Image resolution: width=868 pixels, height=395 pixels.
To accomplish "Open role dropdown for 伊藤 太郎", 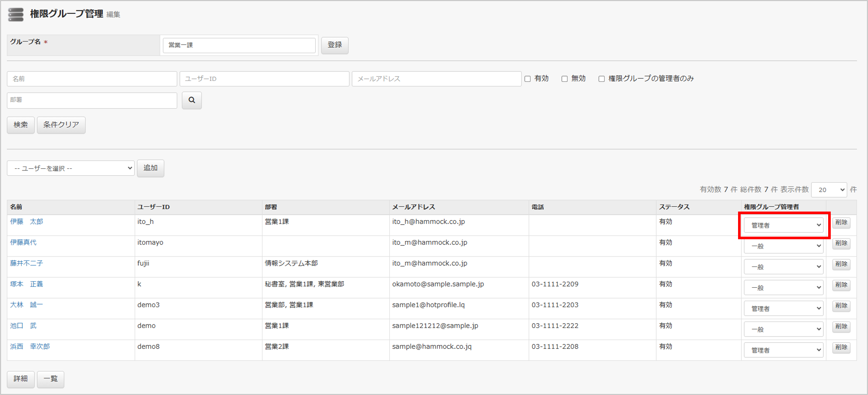I will click(x=784, y=225).
